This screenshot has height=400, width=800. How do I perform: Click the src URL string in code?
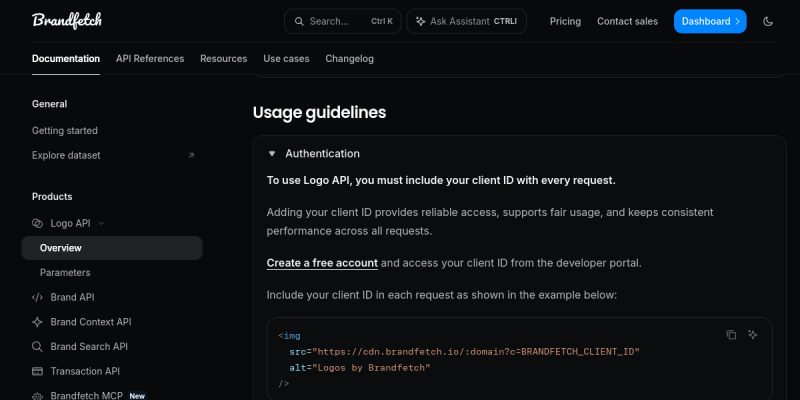point(476,352)
